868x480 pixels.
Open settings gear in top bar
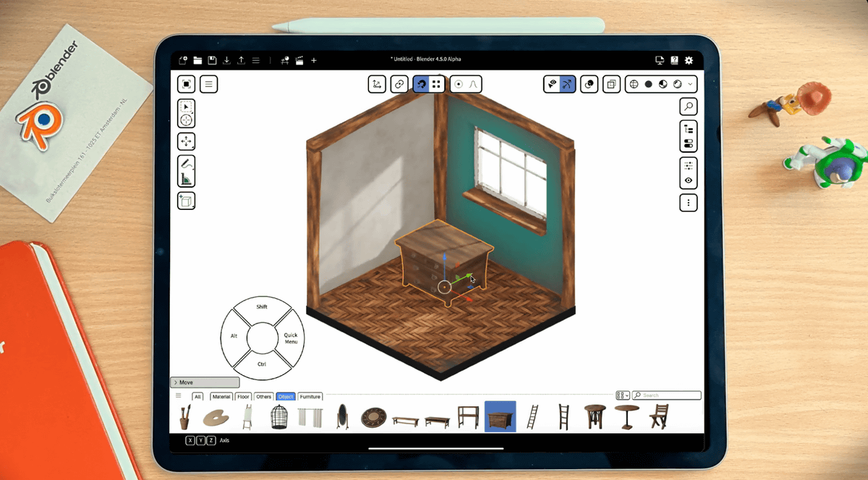click(x=689, y=61)
